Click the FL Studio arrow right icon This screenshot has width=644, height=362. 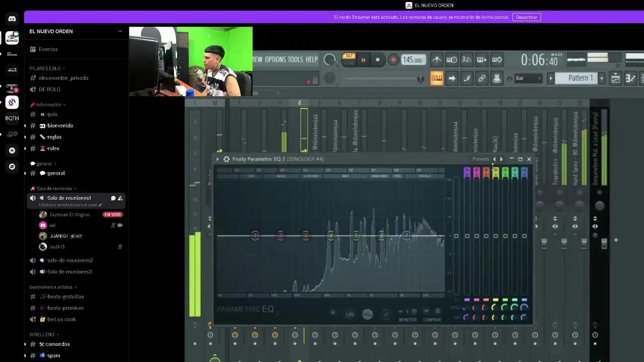pyautogui.click(x=452, y=78)
